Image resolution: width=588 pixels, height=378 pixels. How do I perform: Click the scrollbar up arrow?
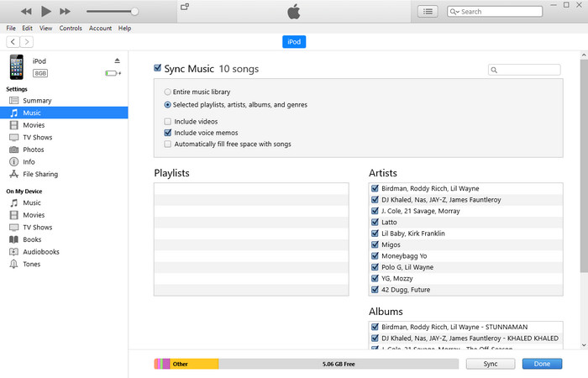(x=584, y=55)
